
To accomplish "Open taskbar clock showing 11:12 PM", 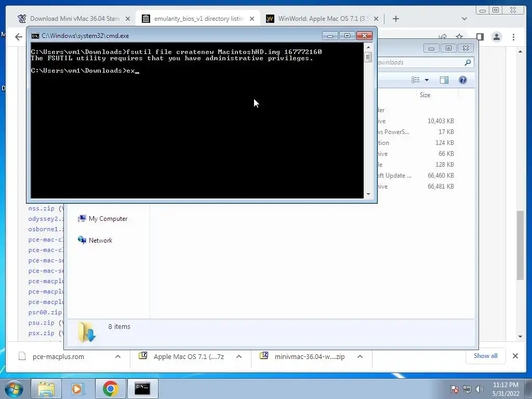I will coord(506,389).
